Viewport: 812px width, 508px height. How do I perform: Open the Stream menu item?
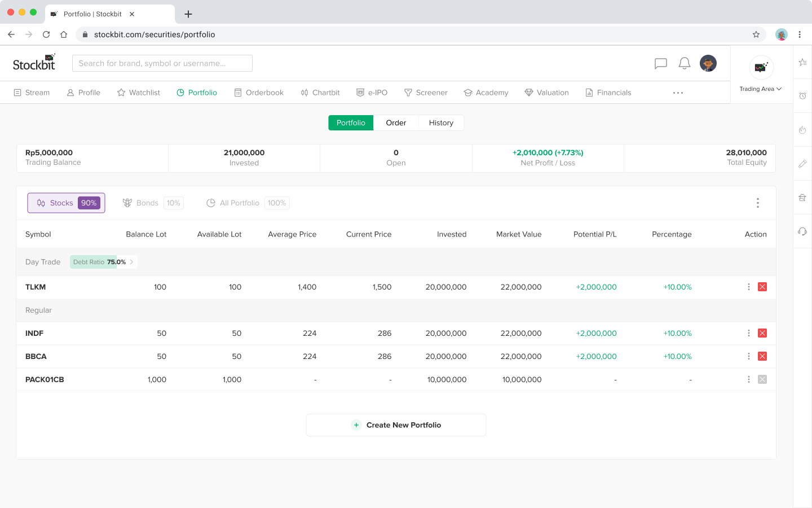[32, 93]
